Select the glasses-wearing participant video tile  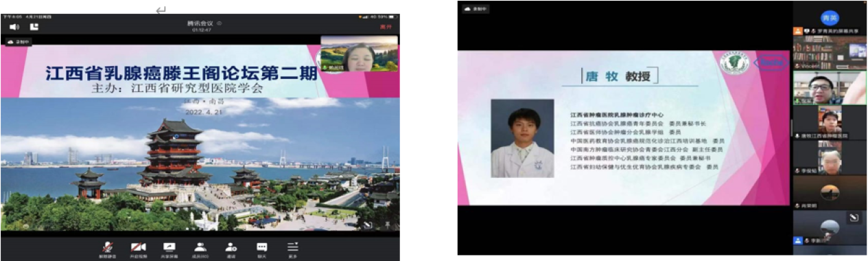tap(830, 87)
